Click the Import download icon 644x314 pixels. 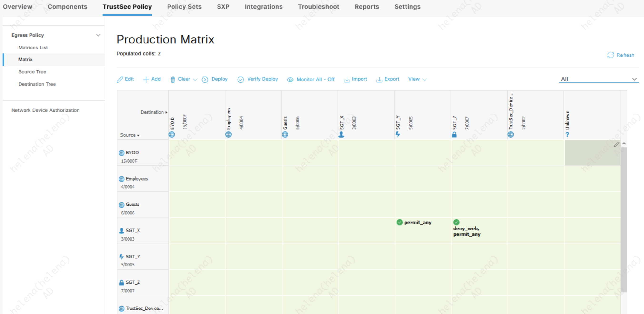pos(347,79)
